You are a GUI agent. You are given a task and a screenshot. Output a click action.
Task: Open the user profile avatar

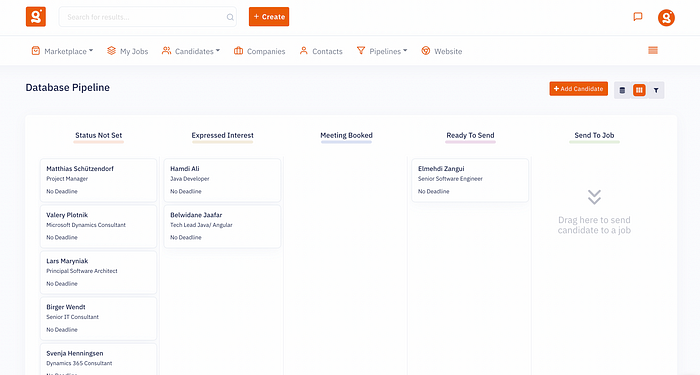click(x=666, y=17)
